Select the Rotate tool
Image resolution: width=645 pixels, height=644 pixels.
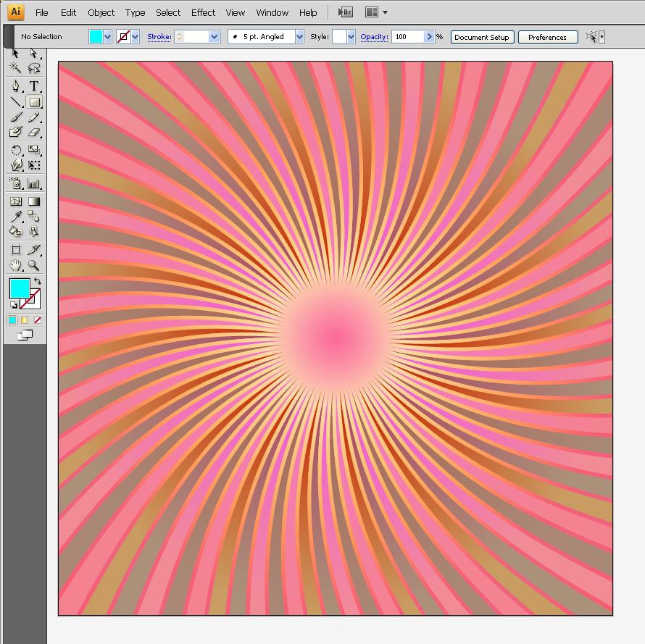[15, 150]
